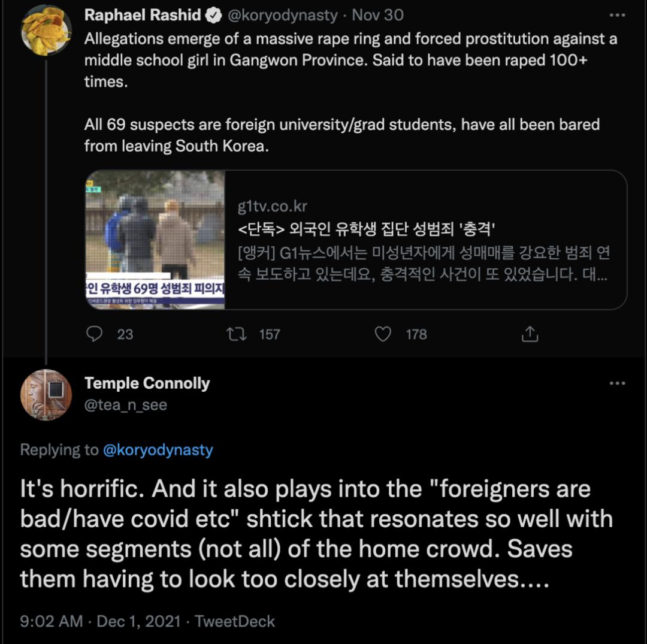Click the Nov 30 tweet date
Viewport: 647px width, 644px height.
377,15
